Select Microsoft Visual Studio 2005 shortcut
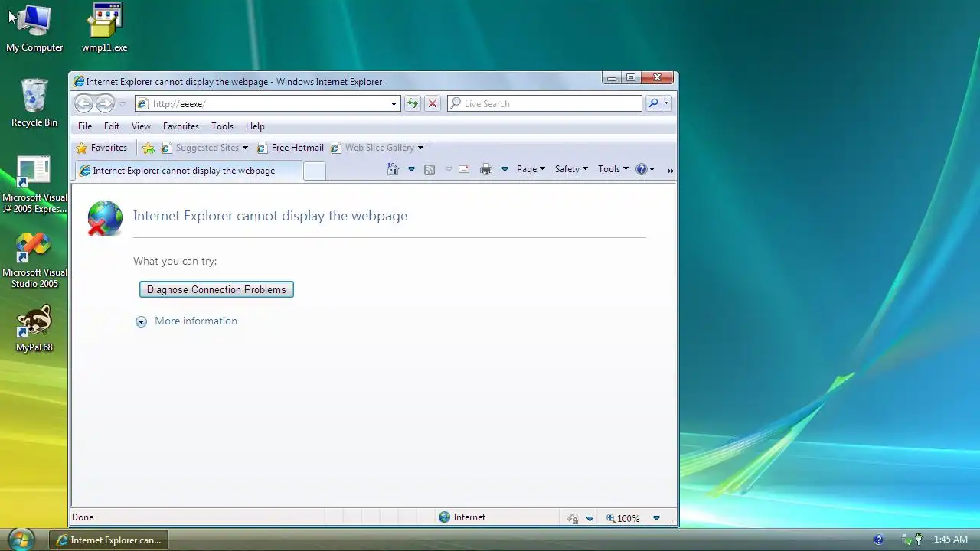 click(34, 259)
